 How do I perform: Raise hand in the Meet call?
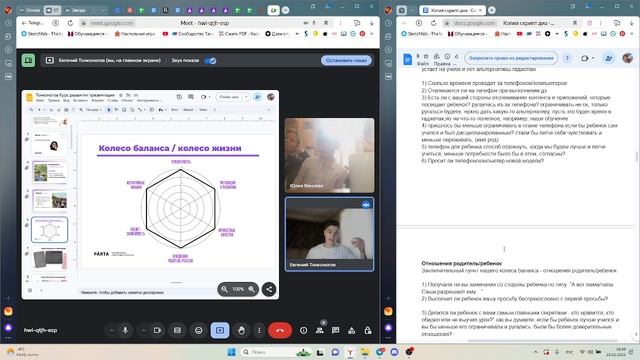241,330
